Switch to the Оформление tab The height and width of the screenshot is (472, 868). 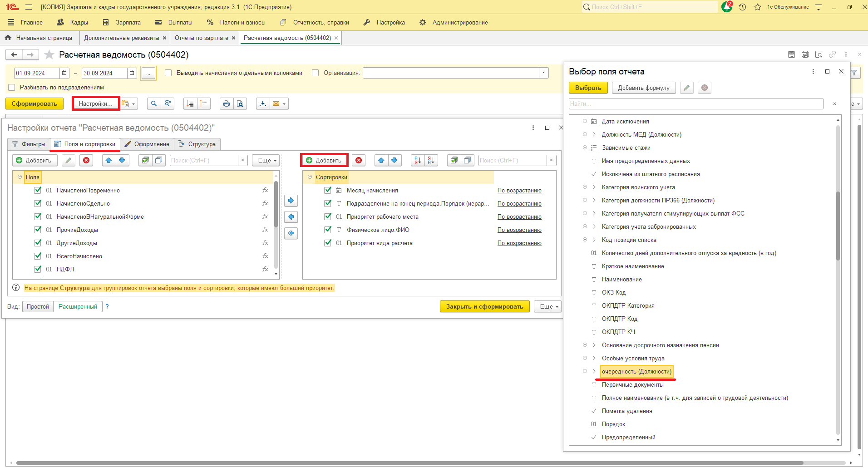[x=147, y=144]
